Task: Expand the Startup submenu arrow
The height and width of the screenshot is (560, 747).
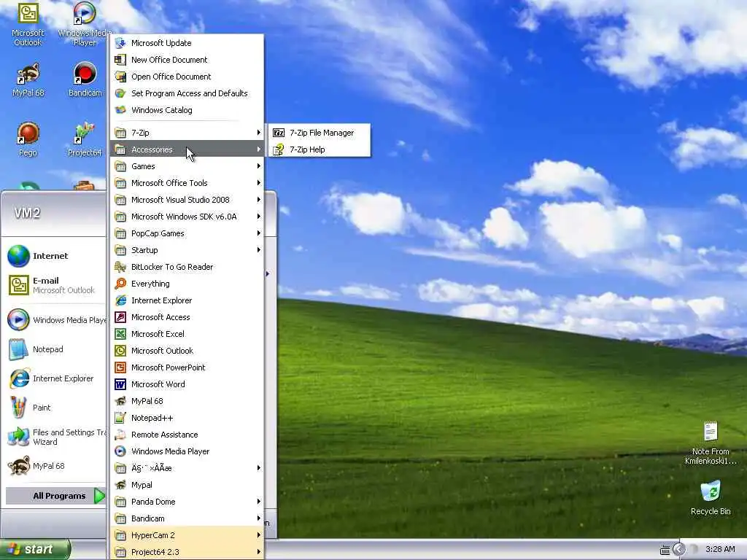Action: pyautogui.click(x=259, y=250)
